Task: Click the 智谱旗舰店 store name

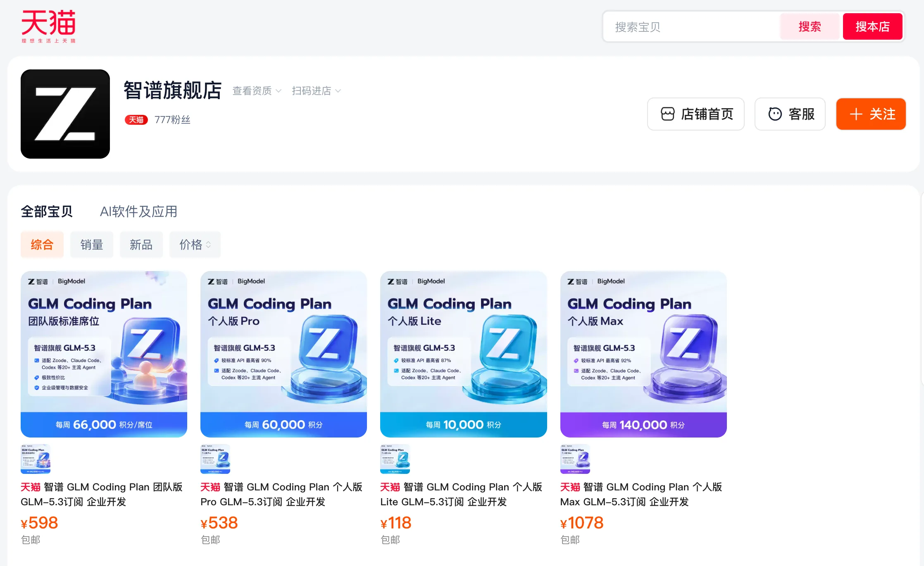Action: 173,90
